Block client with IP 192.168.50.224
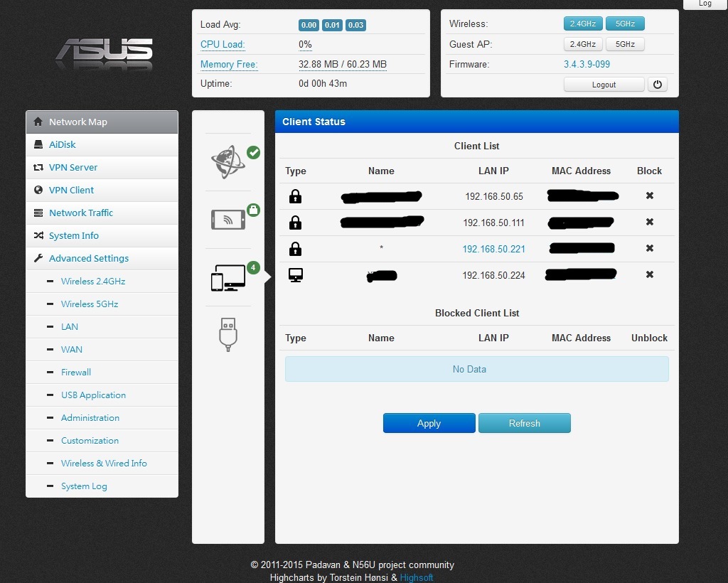Screen dimensions: 728x583 649,274
